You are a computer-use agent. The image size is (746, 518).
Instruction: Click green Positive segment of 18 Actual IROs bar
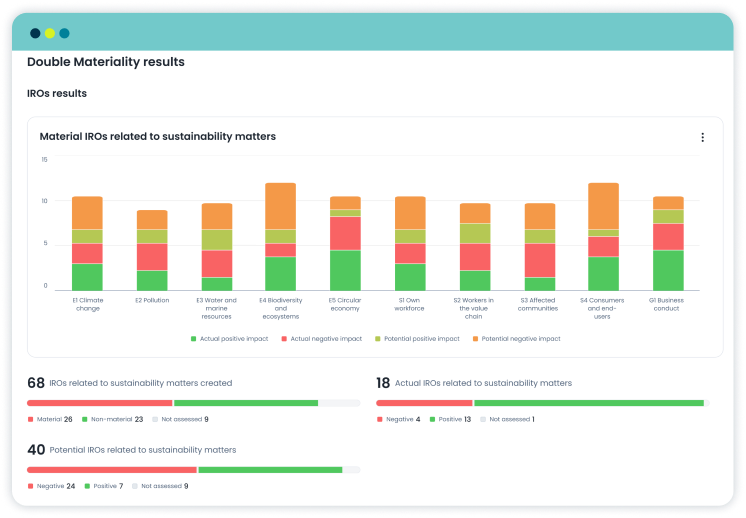pyautogui.click(x=589, y=403)
